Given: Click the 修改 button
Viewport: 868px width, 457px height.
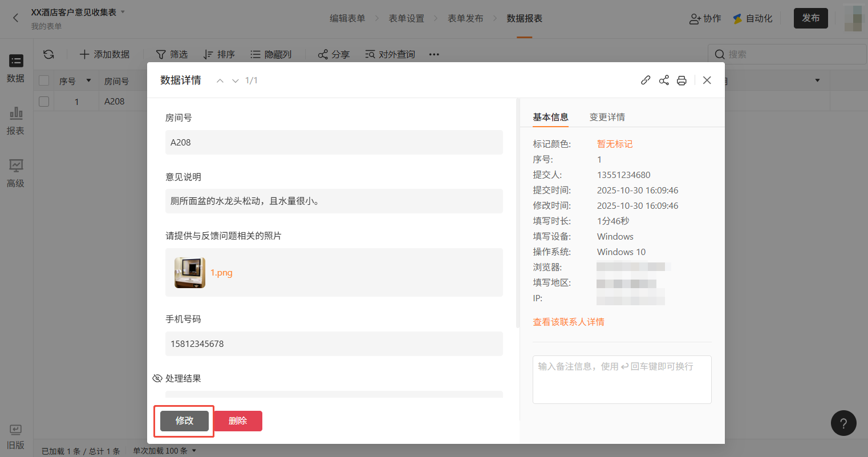Looking at the screenshot, I should [184, 420].
